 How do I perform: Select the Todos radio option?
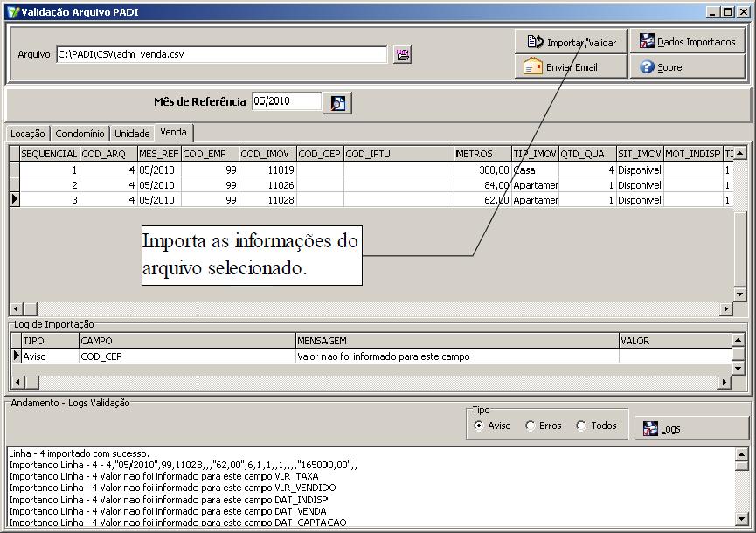click(581, 426)
